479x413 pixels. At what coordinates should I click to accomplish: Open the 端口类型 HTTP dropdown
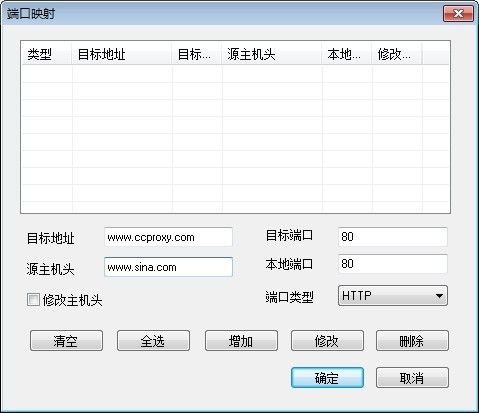point(393,296)
